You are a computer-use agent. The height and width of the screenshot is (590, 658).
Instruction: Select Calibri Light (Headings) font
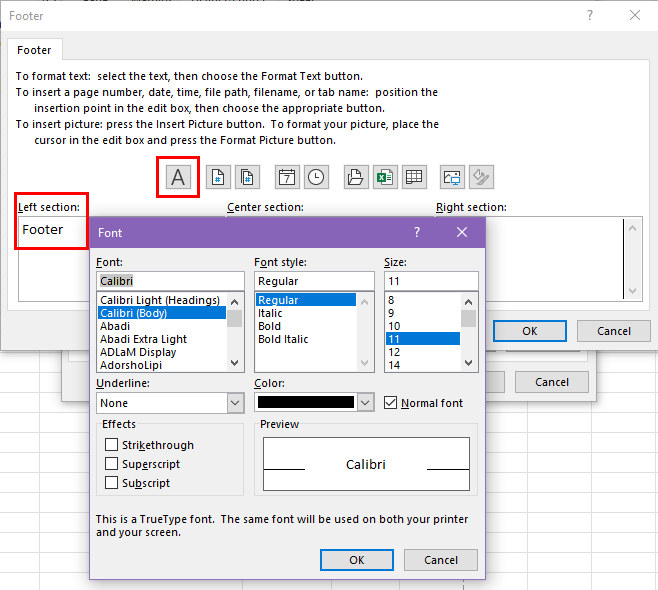point(162,300)
